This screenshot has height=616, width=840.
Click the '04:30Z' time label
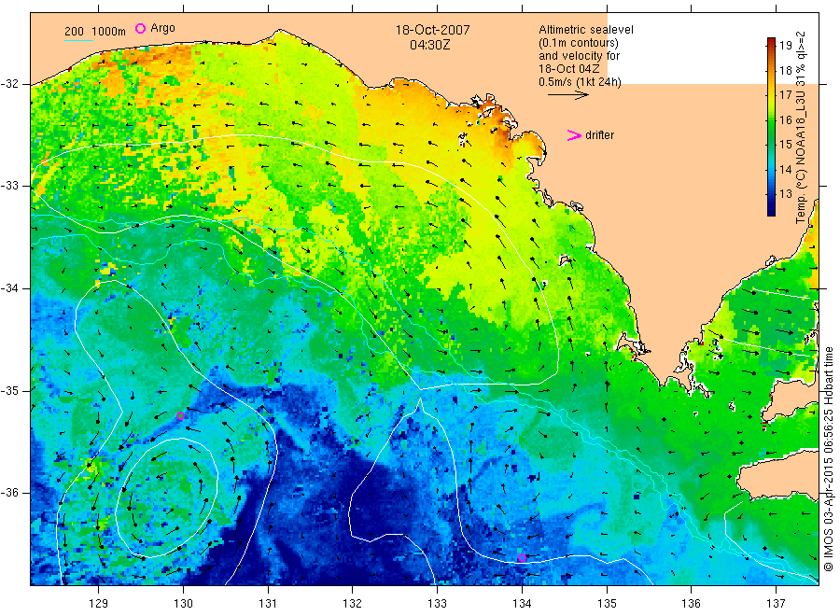430,45
